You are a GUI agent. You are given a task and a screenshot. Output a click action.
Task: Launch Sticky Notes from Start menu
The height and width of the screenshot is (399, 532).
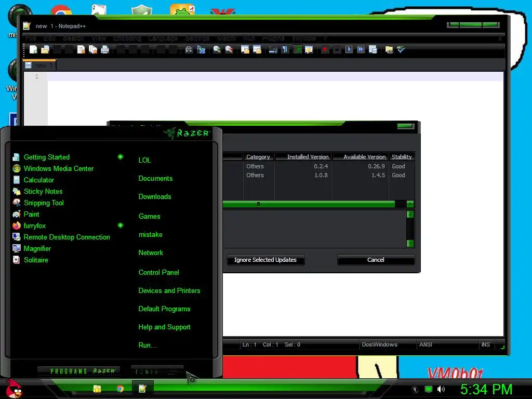click(37, 191)
